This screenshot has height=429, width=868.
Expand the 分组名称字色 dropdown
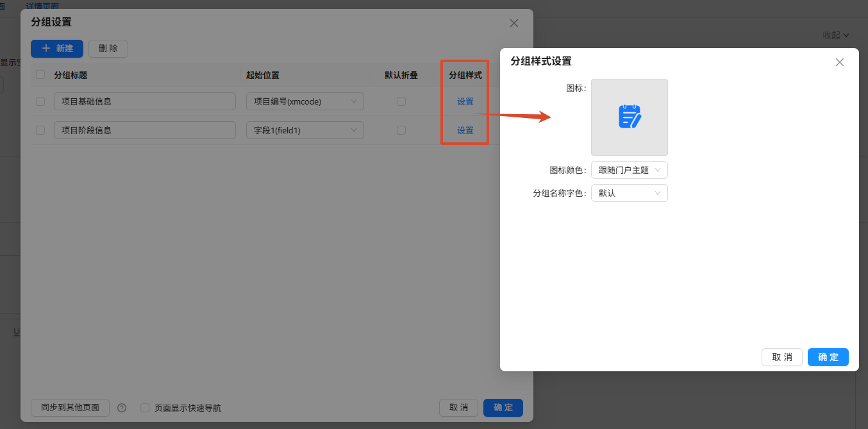click(x=630, y=193)
